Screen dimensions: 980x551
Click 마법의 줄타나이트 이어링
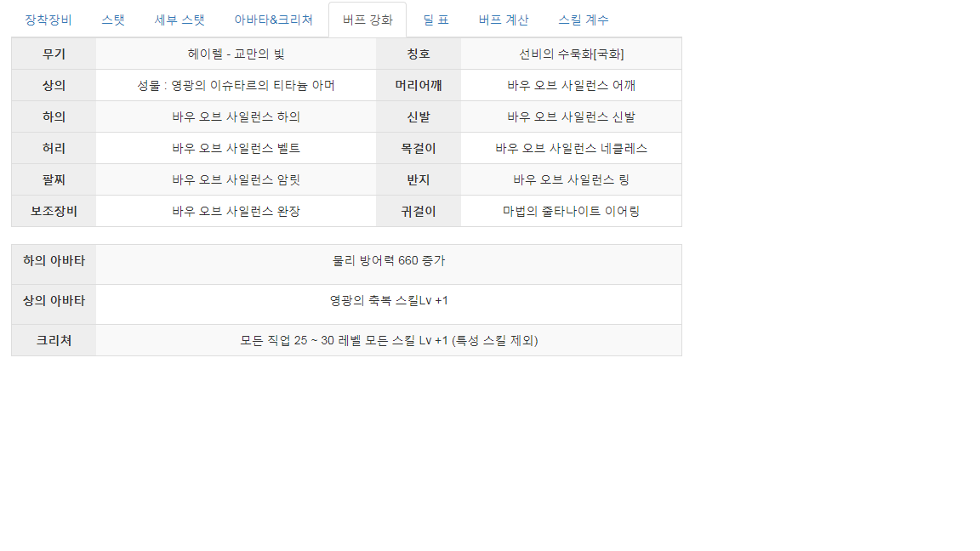point(572,211)
